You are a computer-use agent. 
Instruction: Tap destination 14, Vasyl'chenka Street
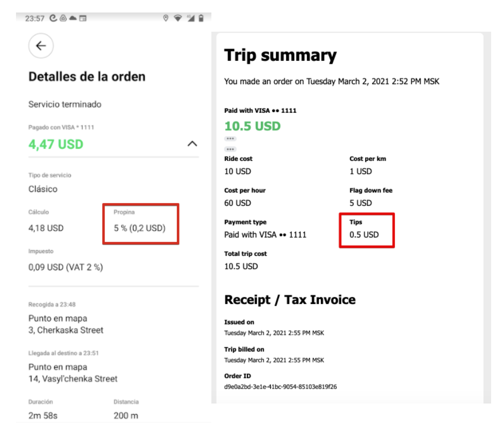(x=73, y=378)
